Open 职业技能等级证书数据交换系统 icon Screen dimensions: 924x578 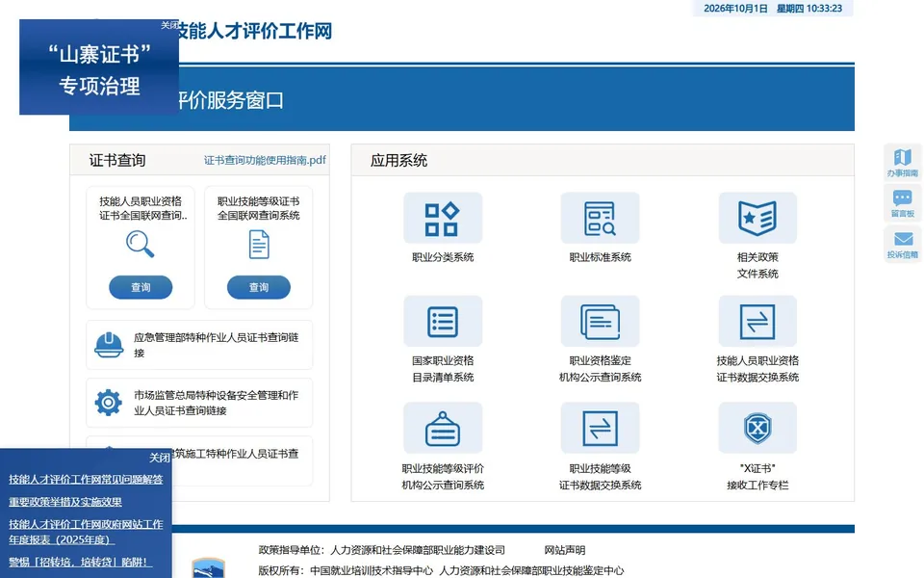click(x=600, y=428)
